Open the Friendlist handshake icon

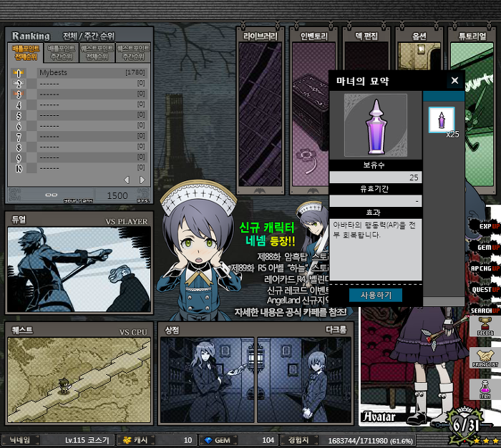[485, 359]
